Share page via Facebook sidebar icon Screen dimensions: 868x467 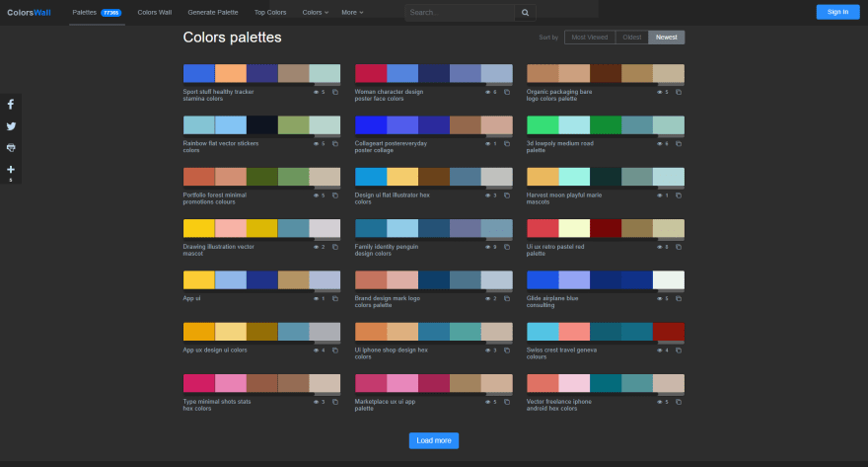[x=11, y=104]
